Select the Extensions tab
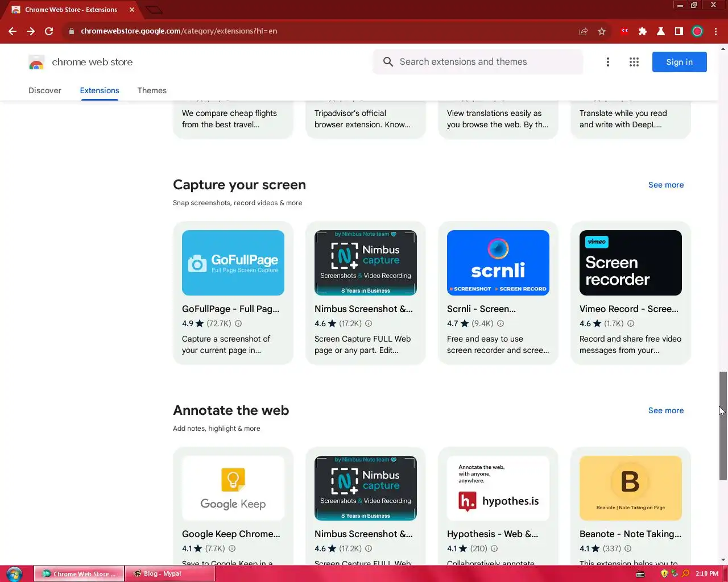This screenshot has width=728, height=582. click(100, 90)
